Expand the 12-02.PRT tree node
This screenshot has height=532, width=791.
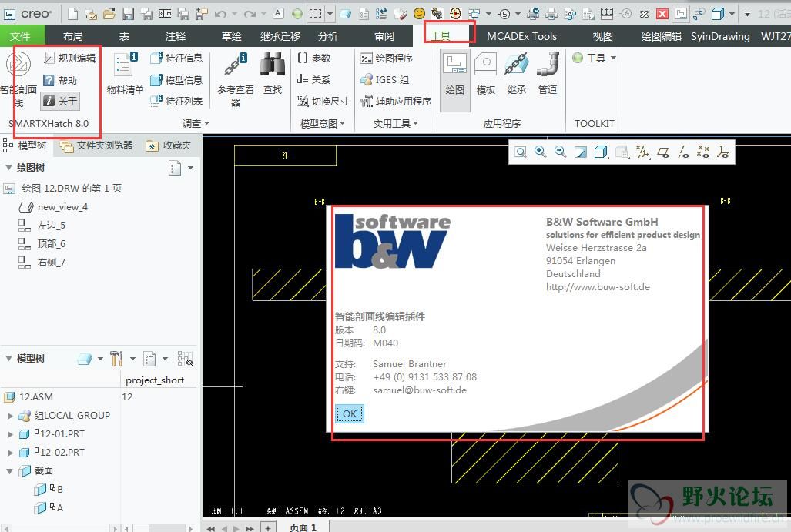9,453
